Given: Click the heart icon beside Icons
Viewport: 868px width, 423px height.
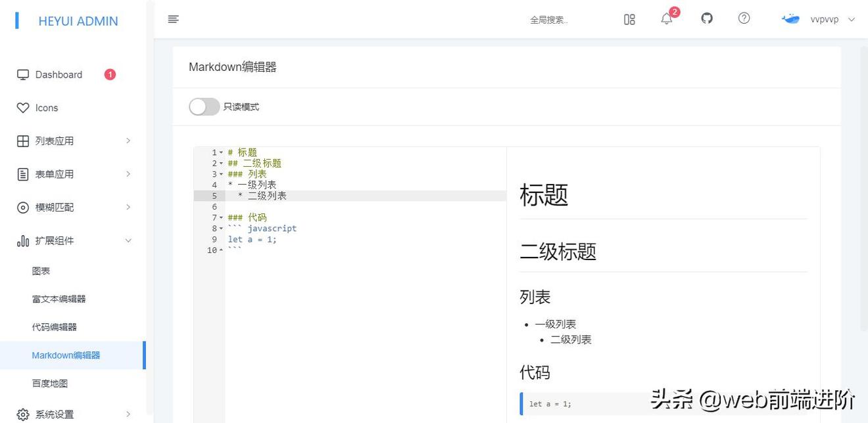Looking at the screenshot, I should point(22,108).
